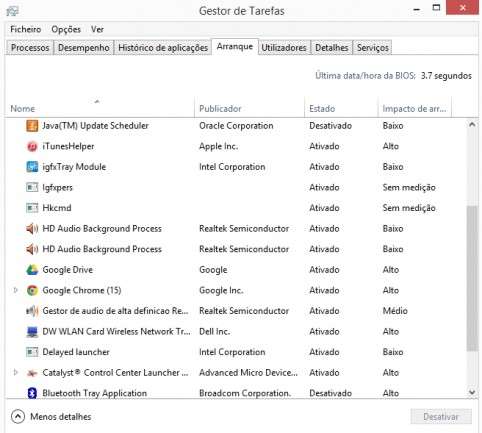
Task: Click the 3.7 segundos BIOS time value
Action: (x=446, y=76)
